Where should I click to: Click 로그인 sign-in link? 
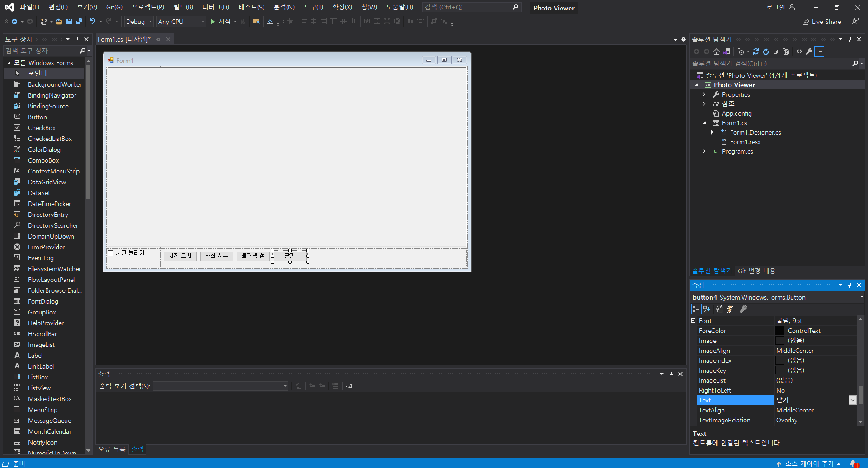(781, 7)
